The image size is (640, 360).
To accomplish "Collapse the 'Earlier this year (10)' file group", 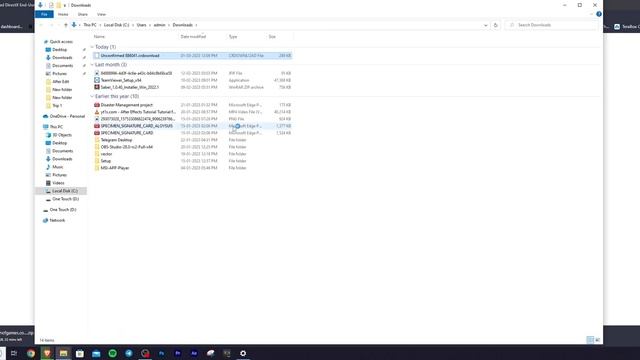I will coord(92,96).
